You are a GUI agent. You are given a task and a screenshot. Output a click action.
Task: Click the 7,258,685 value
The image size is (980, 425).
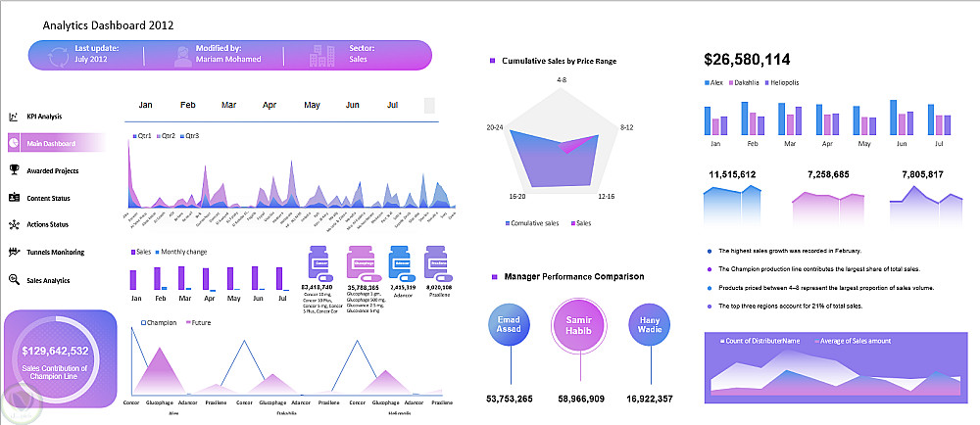(828, 174)
